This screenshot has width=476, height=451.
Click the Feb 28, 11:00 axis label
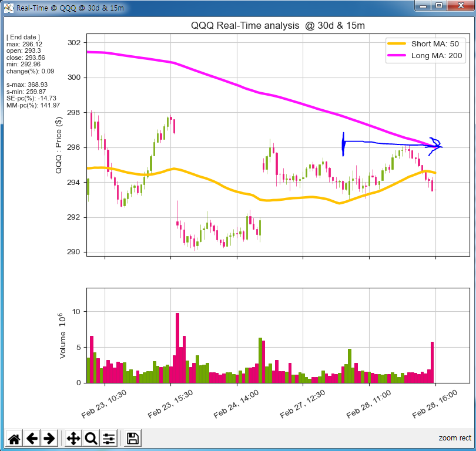click(368, 404)
